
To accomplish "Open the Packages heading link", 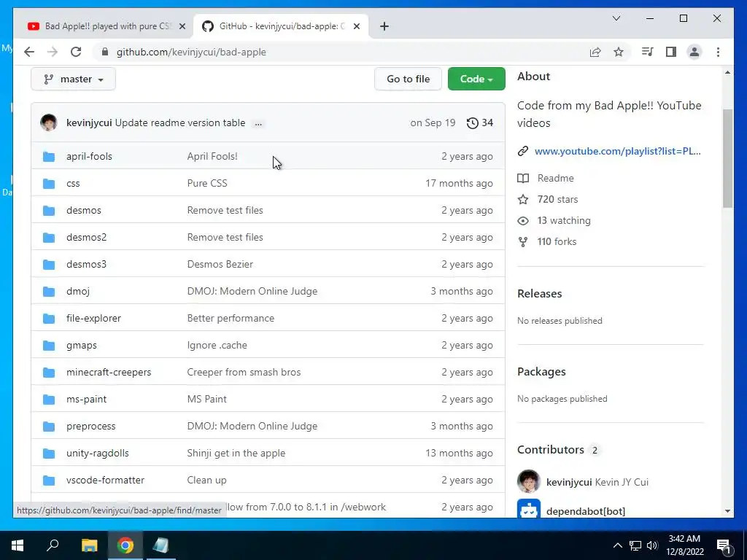I will [541, 371].
